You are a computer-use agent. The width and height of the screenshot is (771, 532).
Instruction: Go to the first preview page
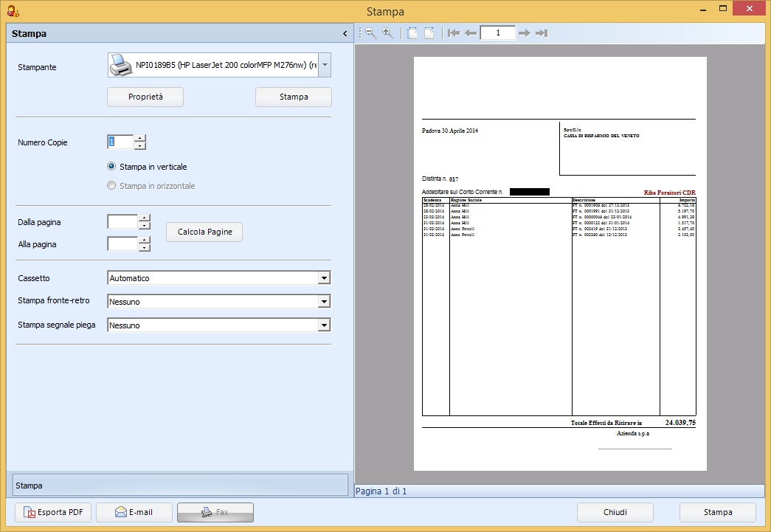click(454, 33)
